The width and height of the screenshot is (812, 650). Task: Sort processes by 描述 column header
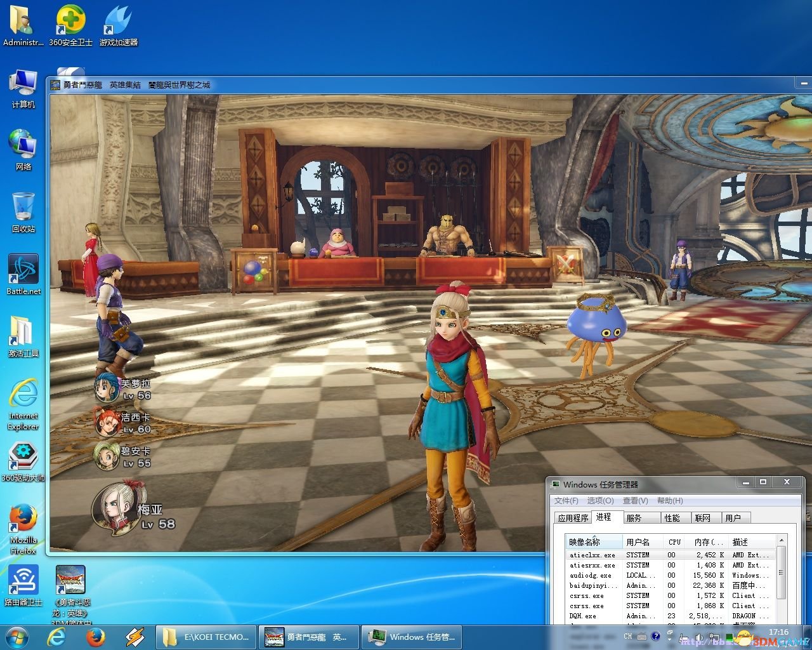pos(752,542)
